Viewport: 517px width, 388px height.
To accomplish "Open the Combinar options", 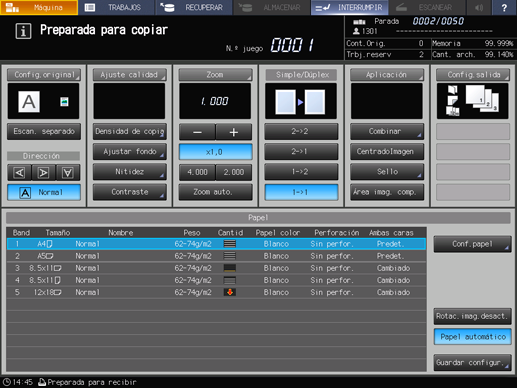I will point(387,131).
